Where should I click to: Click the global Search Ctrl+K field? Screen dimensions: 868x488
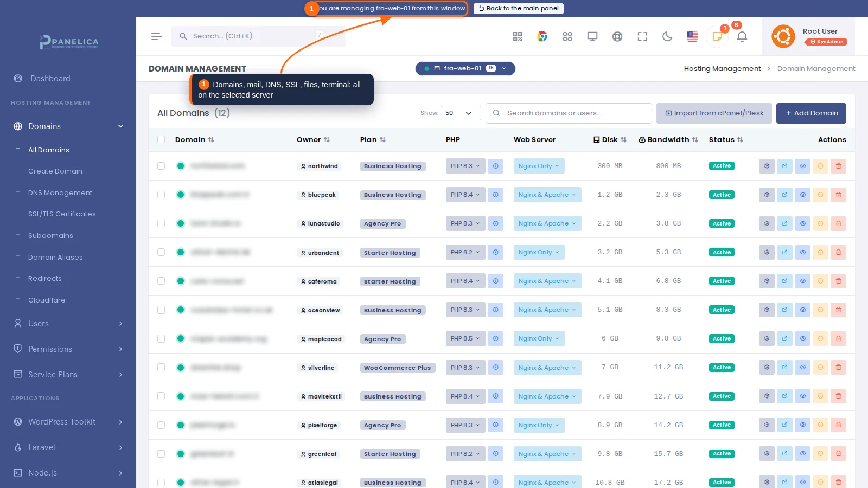[258, 36]
